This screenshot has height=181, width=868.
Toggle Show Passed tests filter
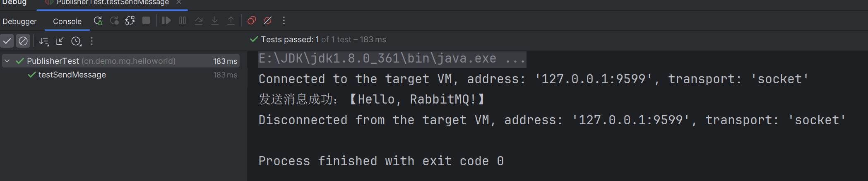7,41
